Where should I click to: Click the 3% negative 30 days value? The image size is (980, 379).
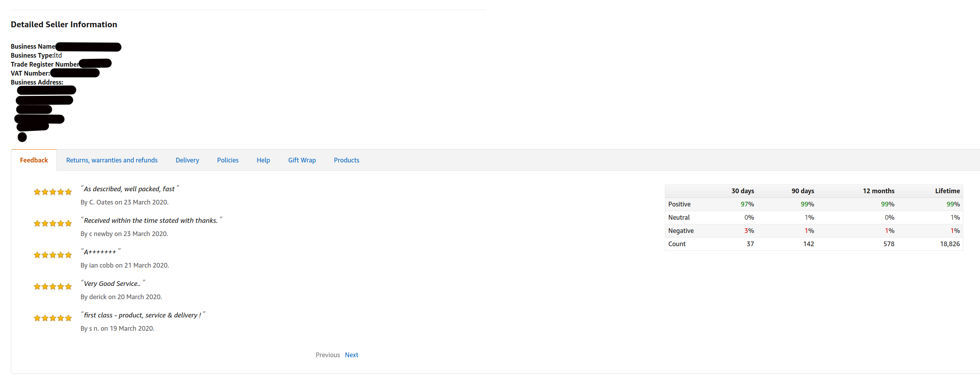[x=749, y=231]
